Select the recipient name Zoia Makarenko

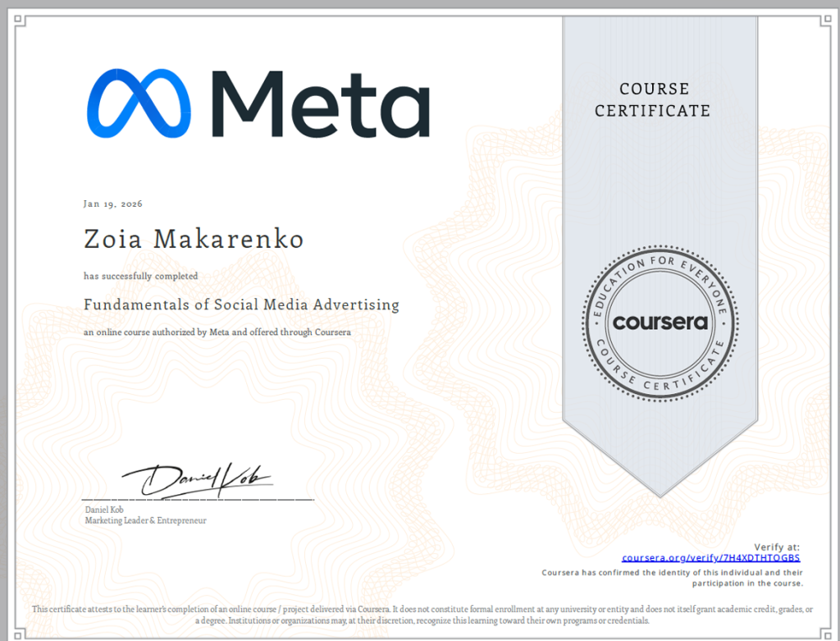194,240
